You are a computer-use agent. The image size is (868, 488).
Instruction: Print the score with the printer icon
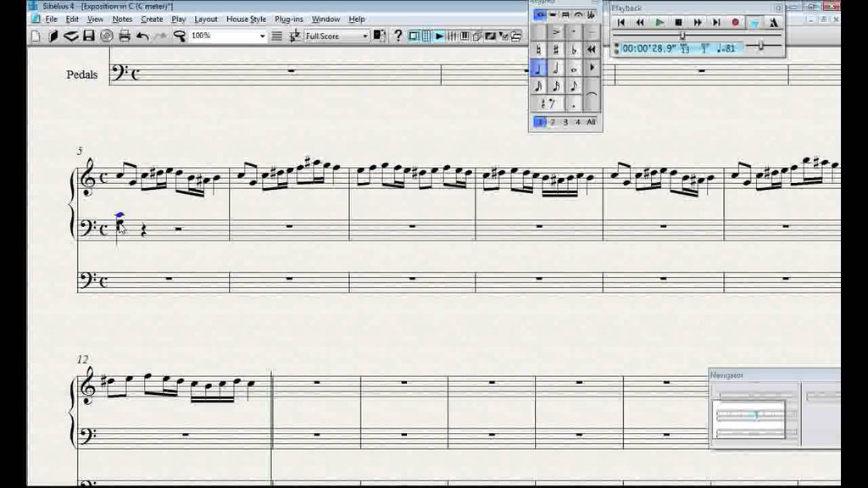pos(125,36)
